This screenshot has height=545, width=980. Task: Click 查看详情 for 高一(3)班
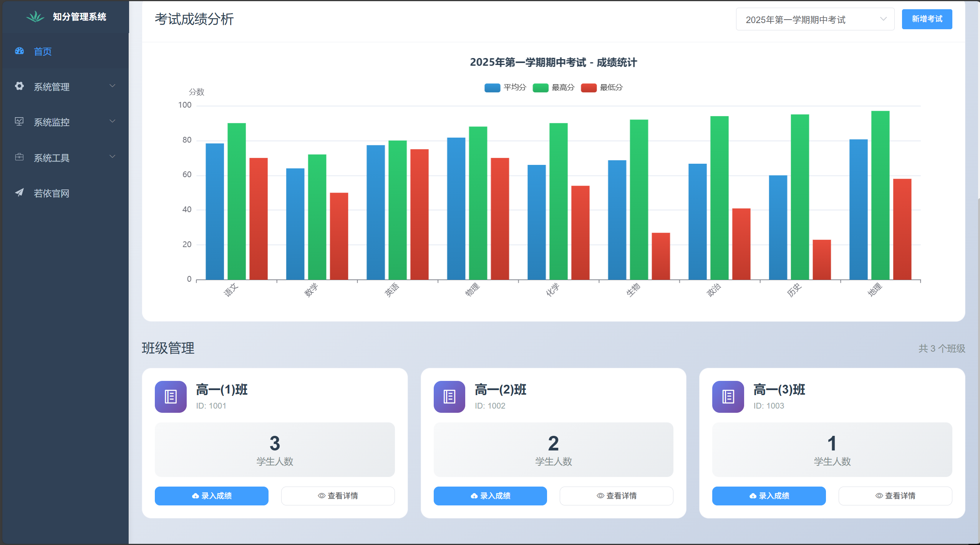895,496
